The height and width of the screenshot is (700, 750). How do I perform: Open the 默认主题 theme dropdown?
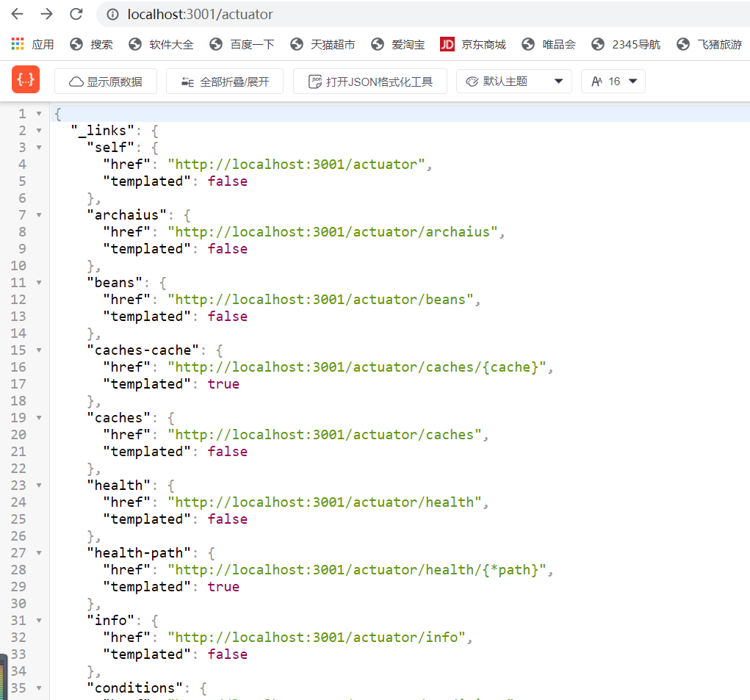[514, 82]
